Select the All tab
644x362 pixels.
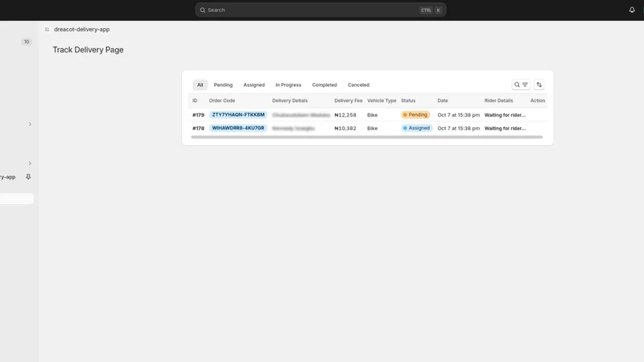tap(200, 85)
